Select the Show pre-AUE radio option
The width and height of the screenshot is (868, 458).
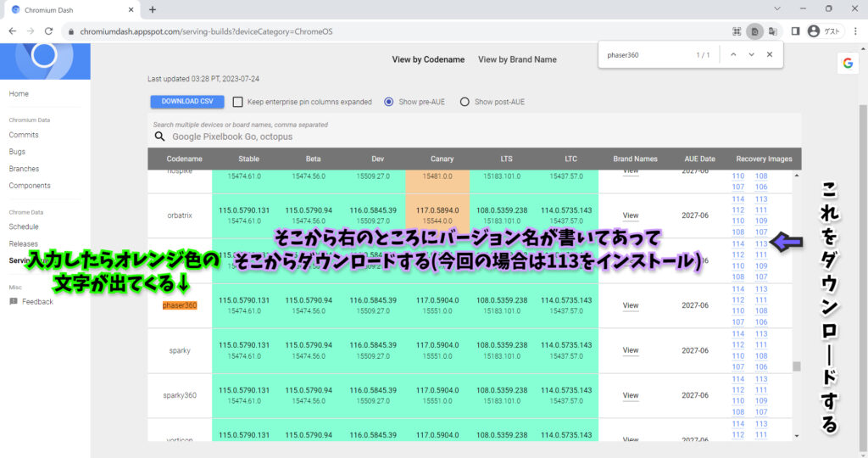pos(389,102)
